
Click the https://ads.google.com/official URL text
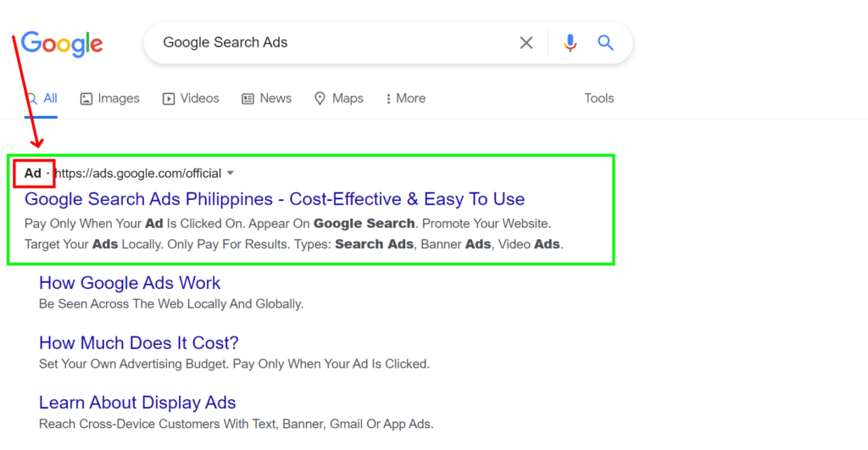pos(138,173)
